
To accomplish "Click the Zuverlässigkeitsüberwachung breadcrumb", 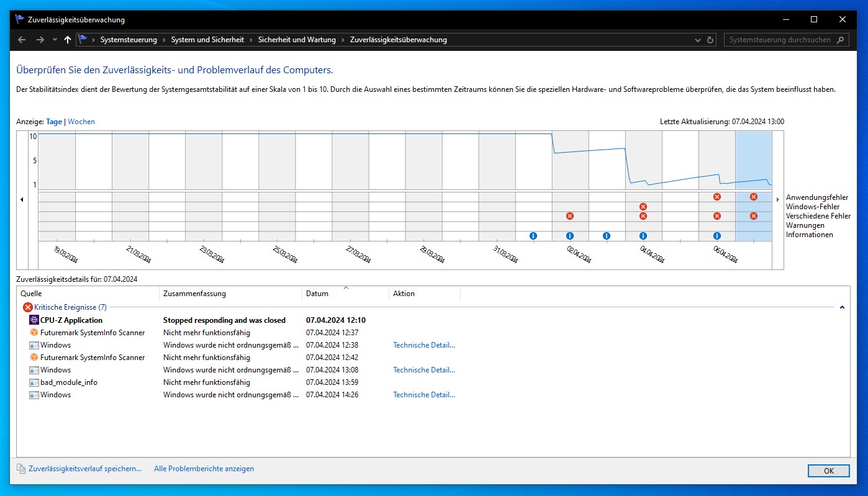I will coord(399,40).
